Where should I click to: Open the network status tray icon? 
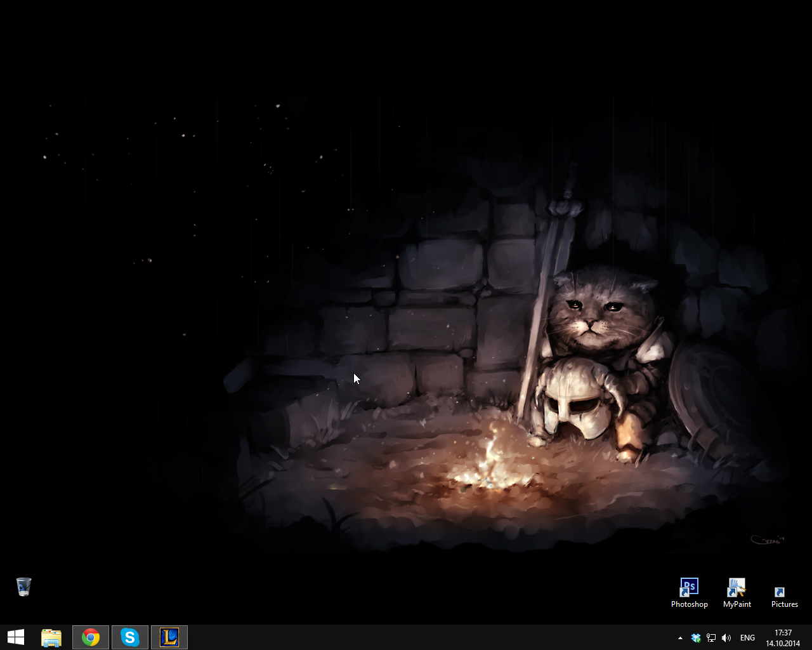click(711, 638)
